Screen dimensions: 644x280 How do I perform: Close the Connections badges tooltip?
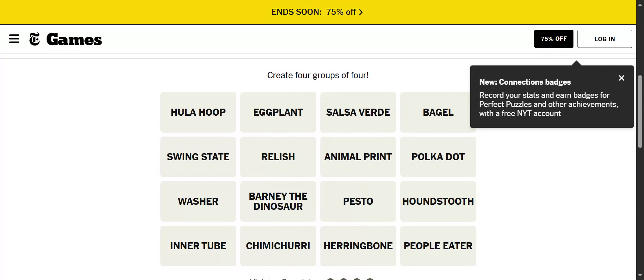(x=621, y=78)
